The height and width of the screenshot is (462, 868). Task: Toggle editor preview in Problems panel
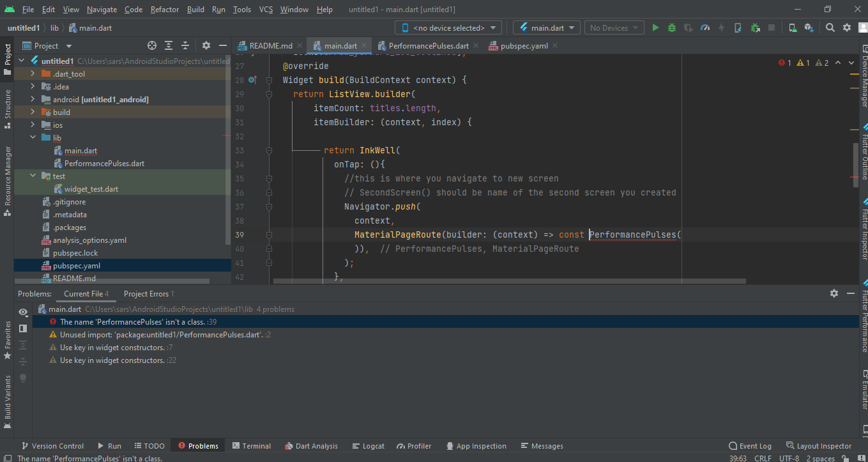coord(23,328)
